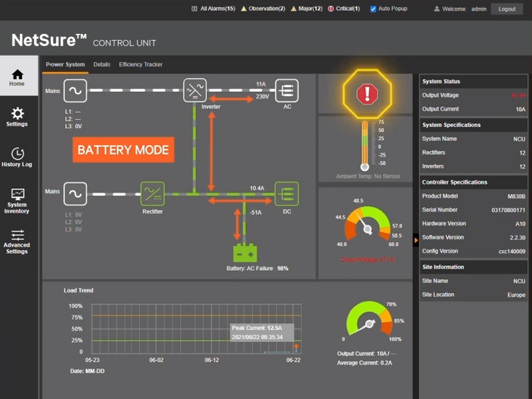Screen dimensions: 532x399
Task: Click the Inverter icon in diagram
Action: 195,90
